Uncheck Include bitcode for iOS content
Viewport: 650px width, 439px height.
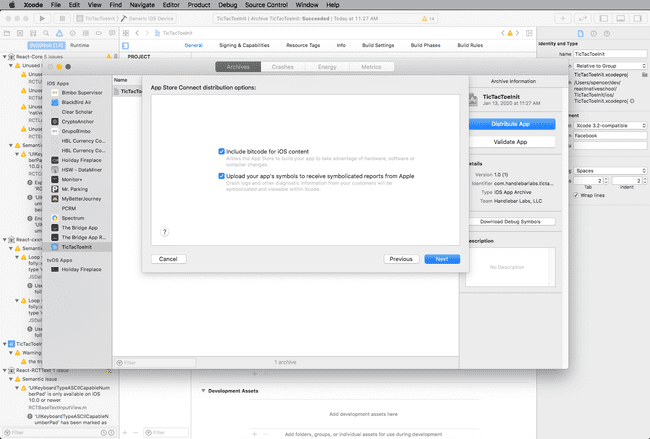click(x=221, y=151)
